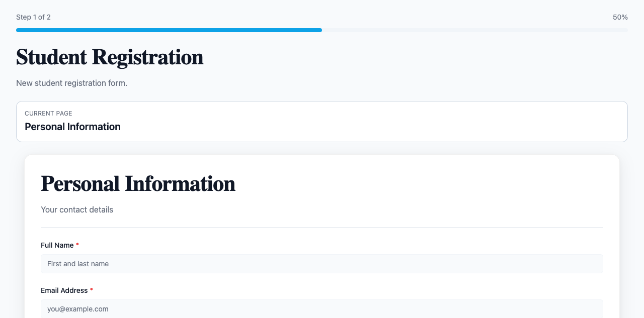
Task: Click the "CURRENT PAGE" small caption
Action: click(x=48, y=114)
